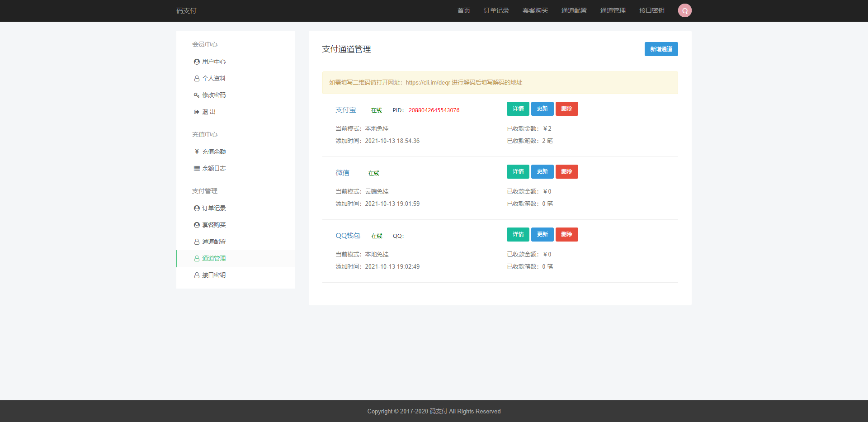Open 个人资料 in the sidebar
868x422 pixels.
pyautogui.click(x=213, y=78)
